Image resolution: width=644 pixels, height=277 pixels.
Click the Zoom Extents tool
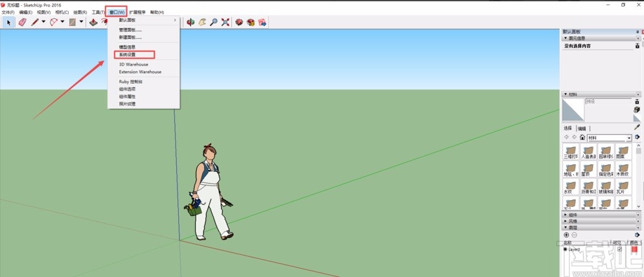pyautogui.click(x=225, y=22)
